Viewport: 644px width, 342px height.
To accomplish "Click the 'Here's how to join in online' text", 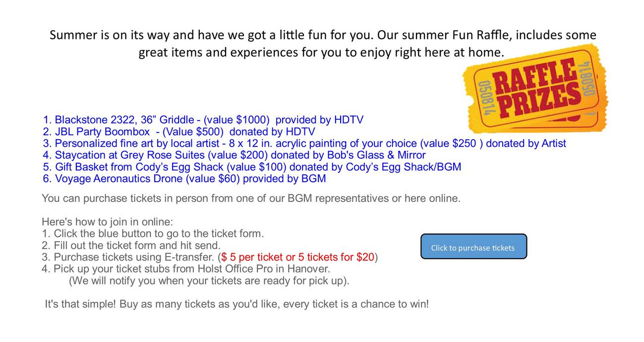I will 108,222.
